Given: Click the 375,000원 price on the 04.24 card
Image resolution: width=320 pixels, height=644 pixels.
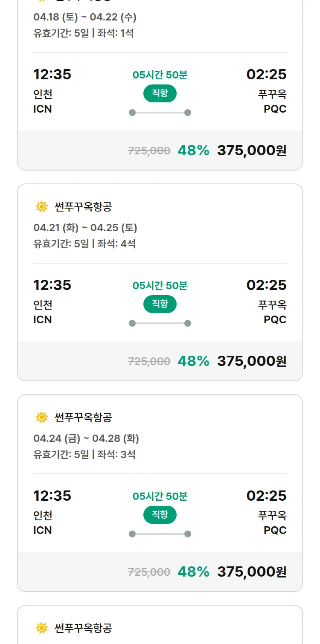Looking at the screenshot, I should 252,572.
